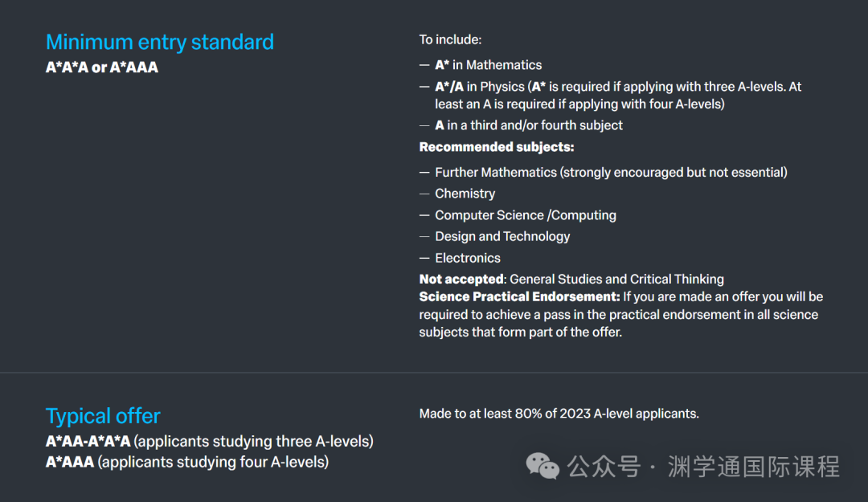Click the Recommended subjects label

497,147
